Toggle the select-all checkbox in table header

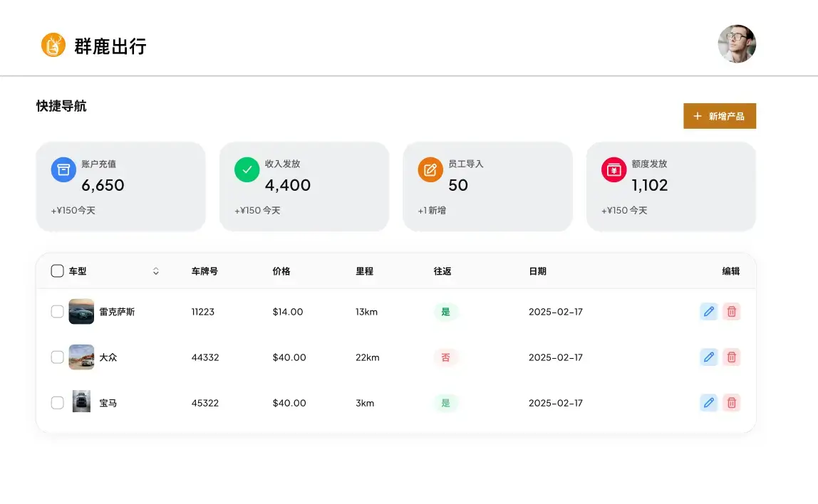[x=58, y=271]
